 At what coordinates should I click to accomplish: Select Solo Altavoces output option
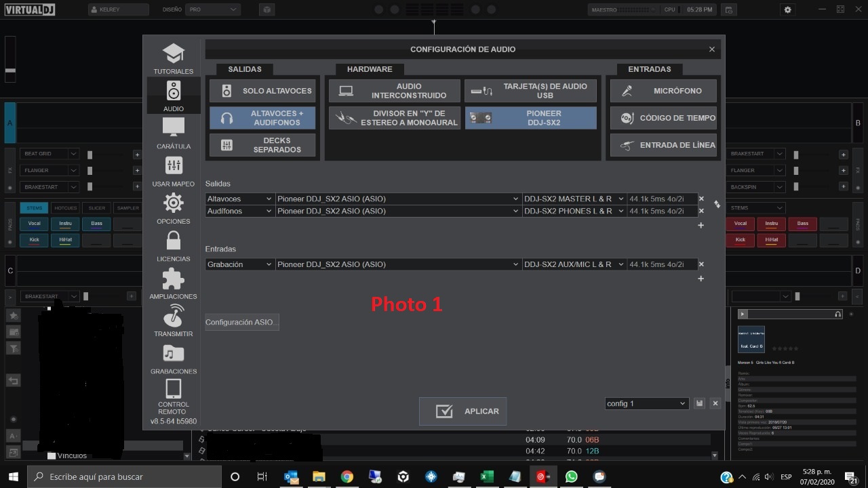coord(262,91)
